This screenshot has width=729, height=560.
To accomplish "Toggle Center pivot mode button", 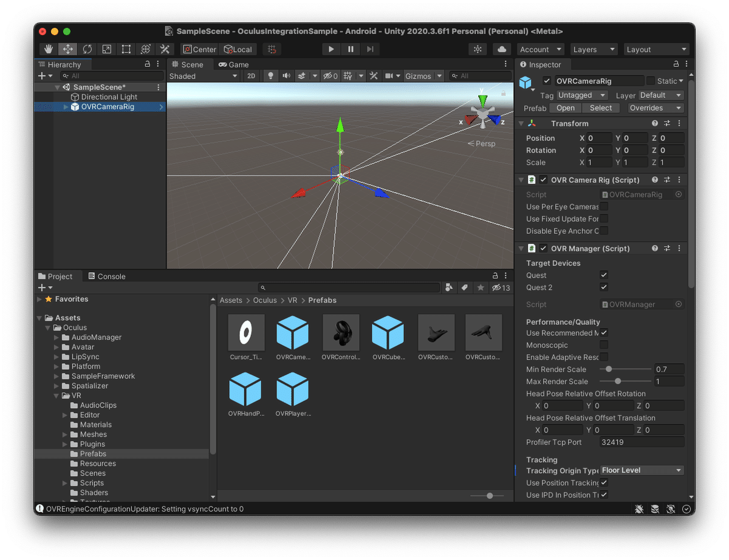I will (x=200, y=49).
